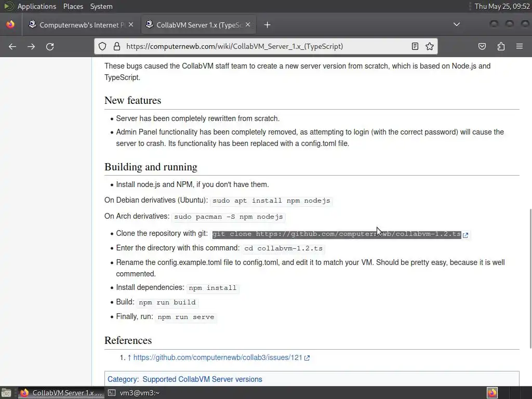Open the Places menu
532x399 pixels.
coord(73,6)
